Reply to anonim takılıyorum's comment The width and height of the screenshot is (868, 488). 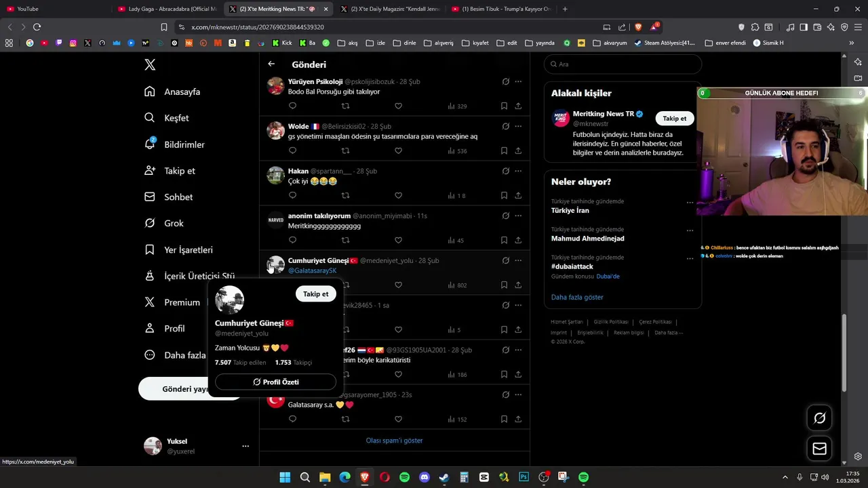click(x=292, y=240)
